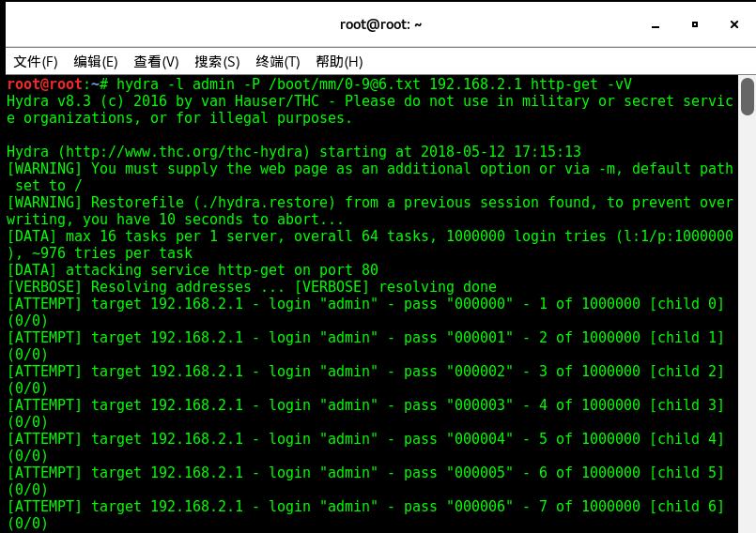Open the 编辑(E) menu

96,62
